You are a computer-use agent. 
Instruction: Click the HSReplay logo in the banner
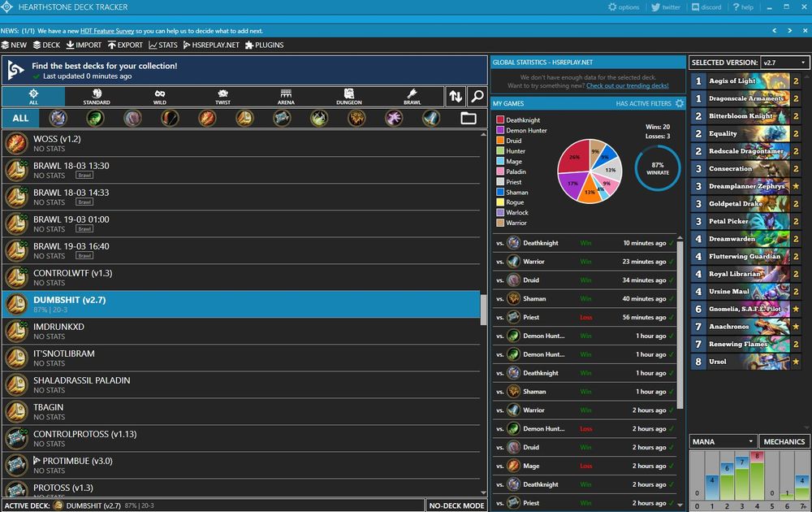click(x=16, y=71)
